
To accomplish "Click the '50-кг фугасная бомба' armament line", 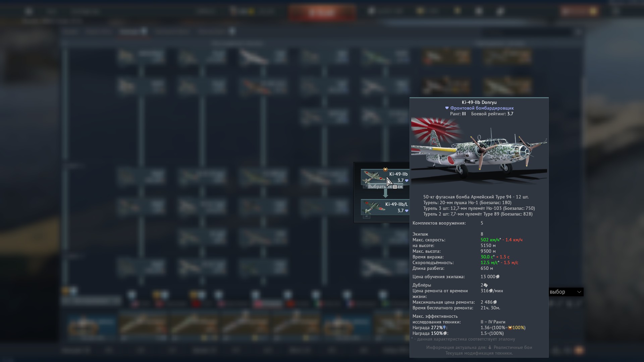I will pyautogui.click(x=476, y=197).
